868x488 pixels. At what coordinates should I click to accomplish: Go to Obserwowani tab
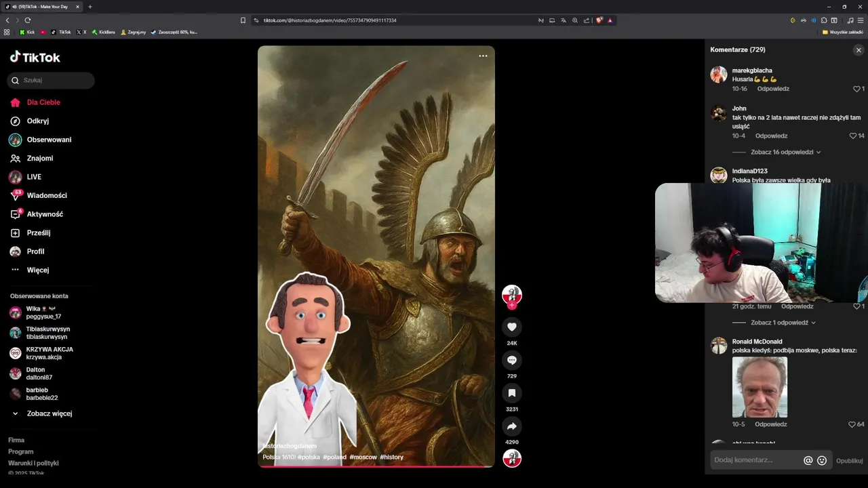pos(49,140)
